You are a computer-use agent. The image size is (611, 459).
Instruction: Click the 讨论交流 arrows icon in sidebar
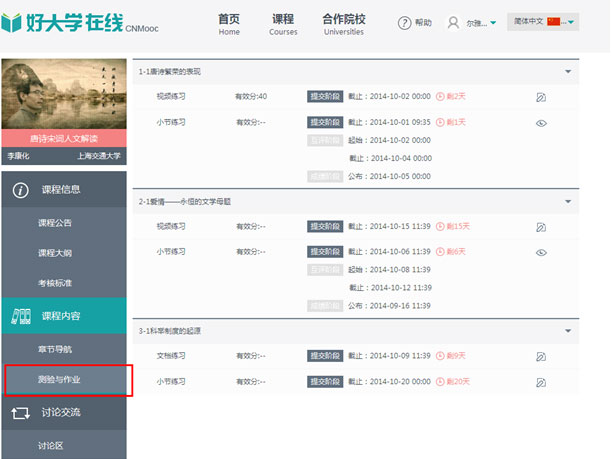[21, 412]
